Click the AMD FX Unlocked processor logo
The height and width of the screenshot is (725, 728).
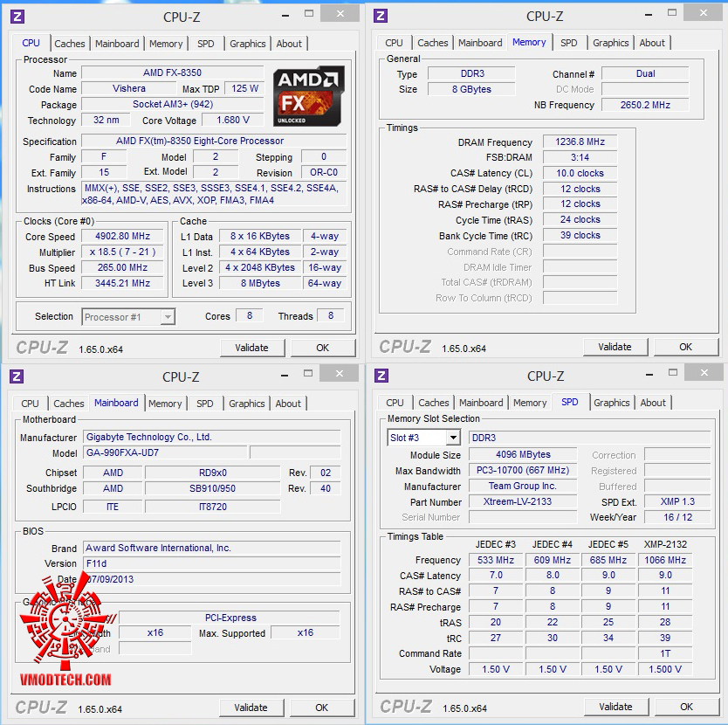pyautogui.click(x=308, y=96)
